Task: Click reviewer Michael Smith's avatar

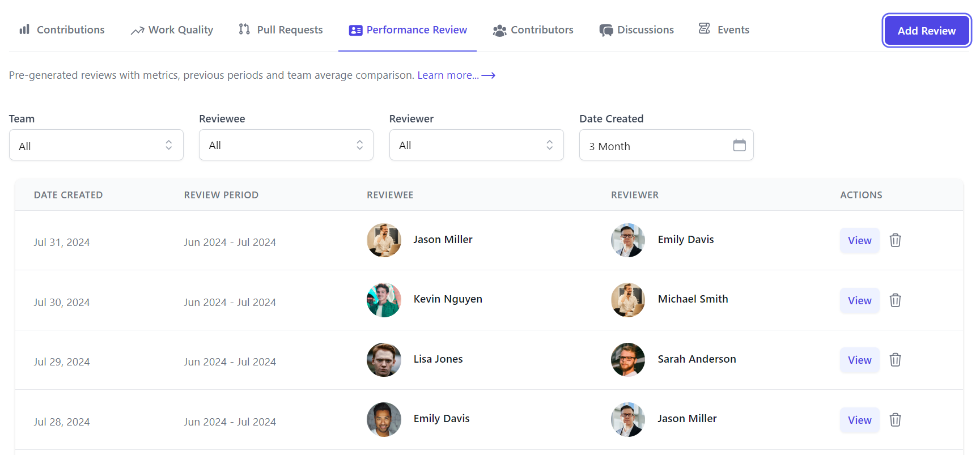Action: (x=628, y=300)
